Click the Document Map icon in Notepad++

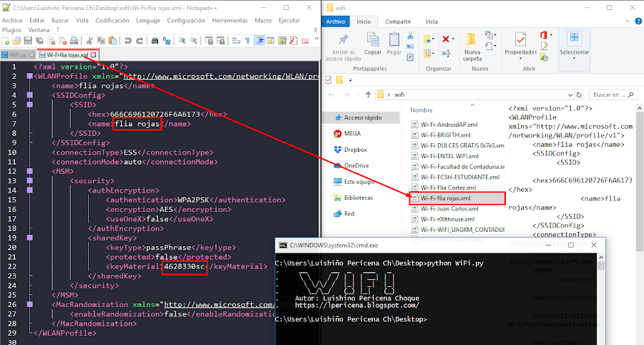[282, 40]
